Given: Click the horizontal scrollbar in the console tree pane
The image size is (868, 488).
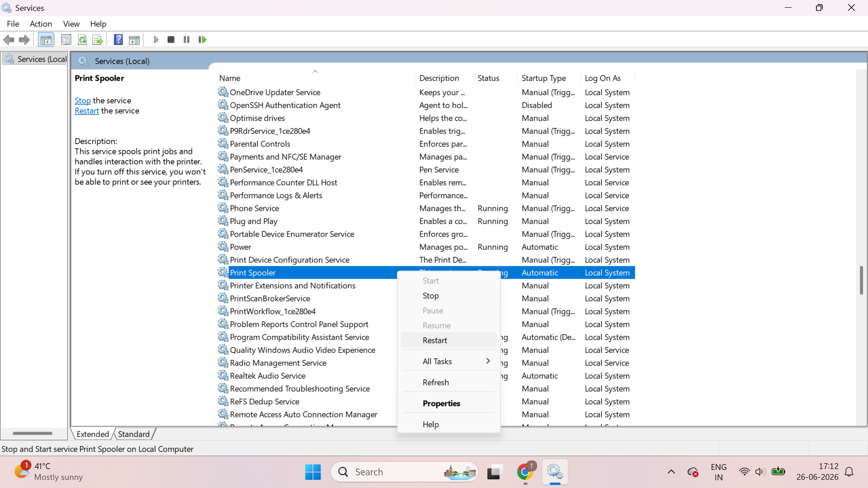Looking at the screenshot, I should tap(33, 433).
